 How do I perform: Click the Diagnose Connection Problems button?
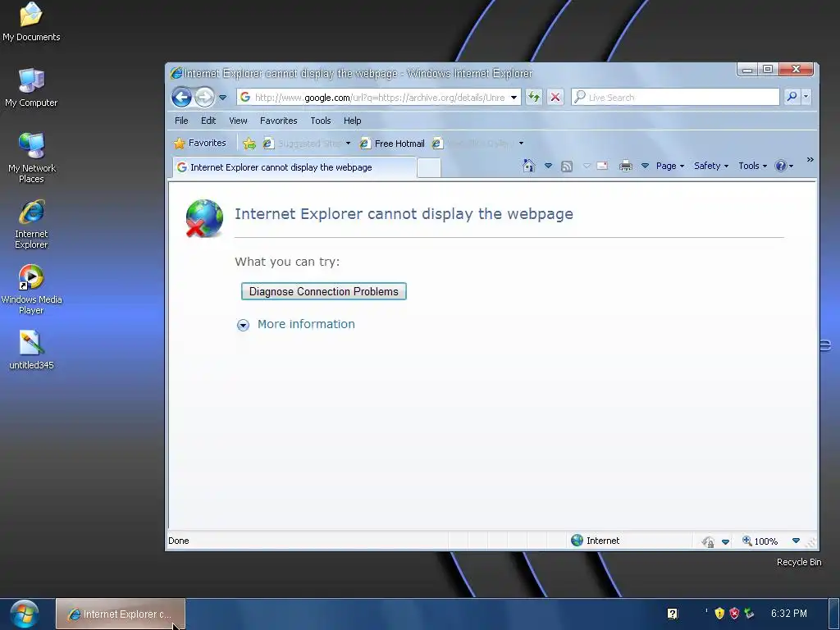click(x=323, y=291)
